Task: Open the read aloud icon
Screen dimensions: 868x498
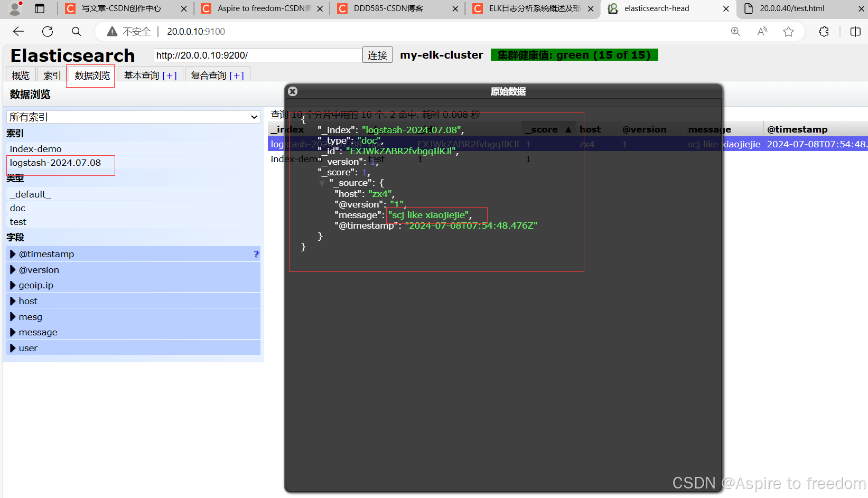Action: pyautogui.click(x=762, y=32)
